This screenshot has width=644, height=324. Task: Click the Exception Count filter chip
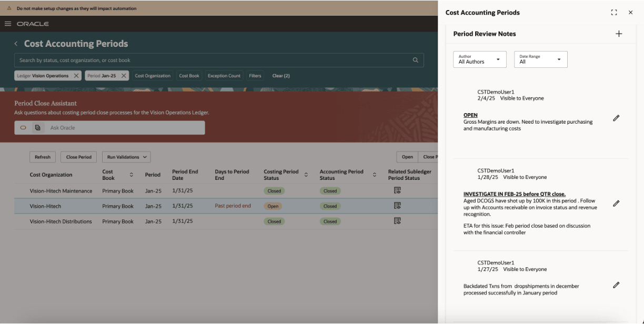tap(224, 76)
